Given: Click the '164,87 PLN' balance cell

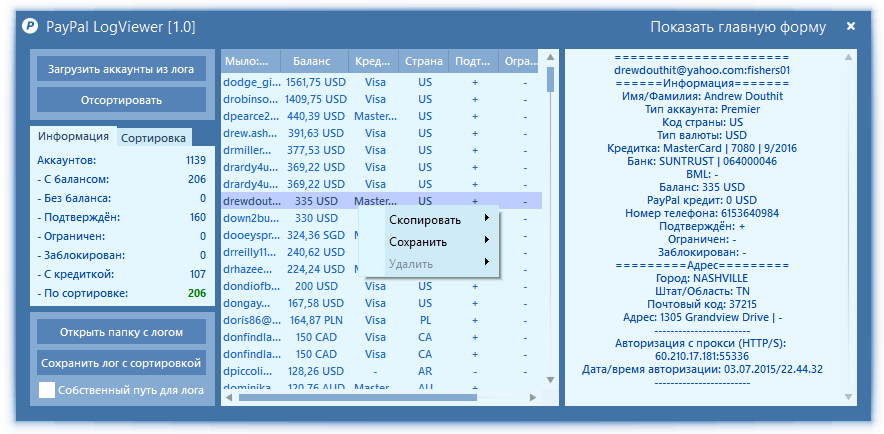Looking at the screenshot, I should click(x=315, y=320).
